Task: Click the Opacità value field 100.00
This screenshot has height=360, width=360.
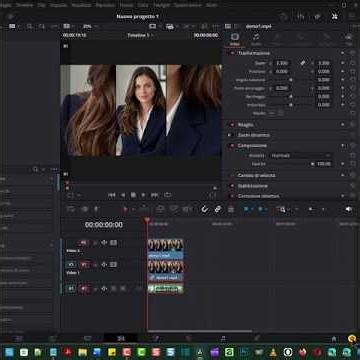Action: [324, 164]
